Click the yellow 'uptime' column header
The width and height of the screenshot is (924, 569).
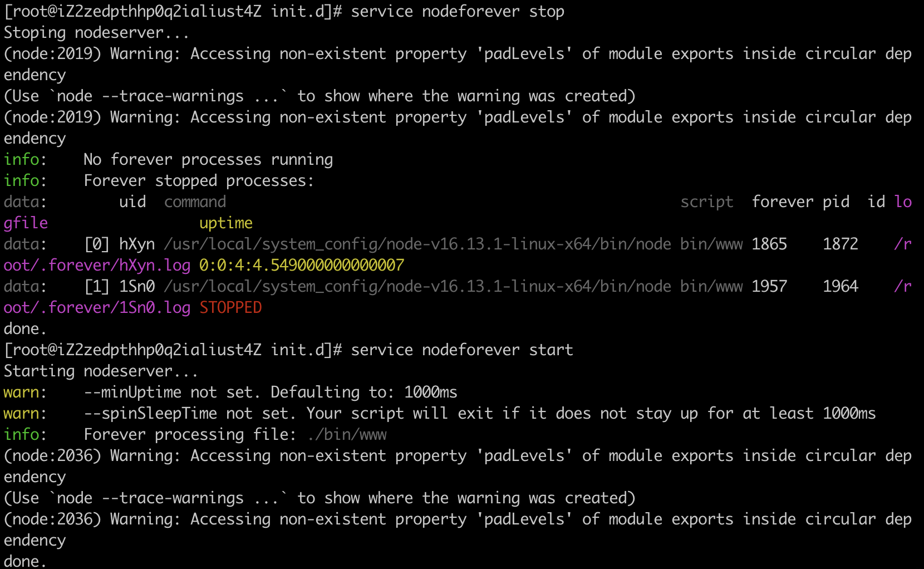[226, 224]
